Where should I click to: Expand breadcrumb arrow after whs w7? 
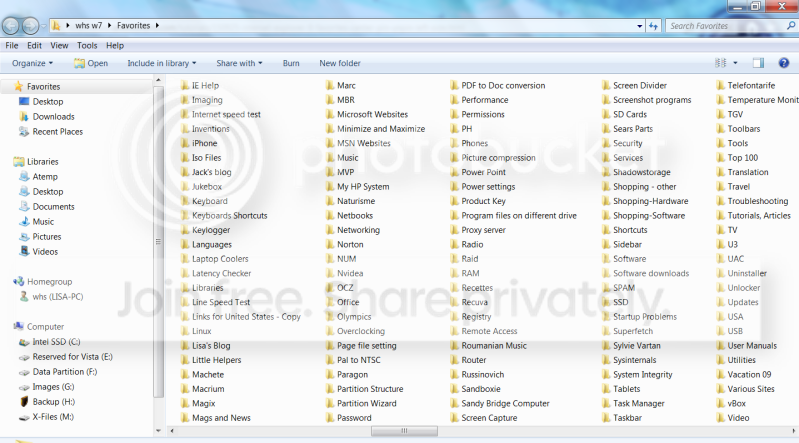tap(109, 25)
